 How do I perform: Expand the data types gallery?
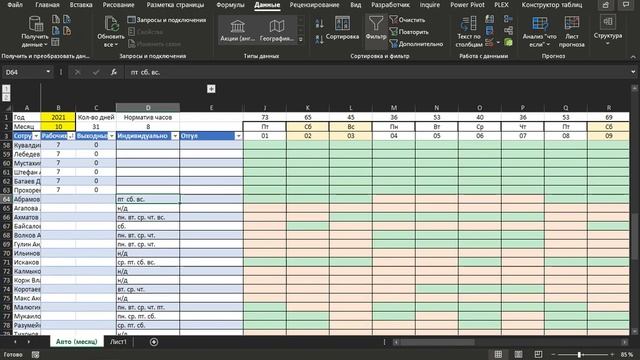click(x=301, y=40)
